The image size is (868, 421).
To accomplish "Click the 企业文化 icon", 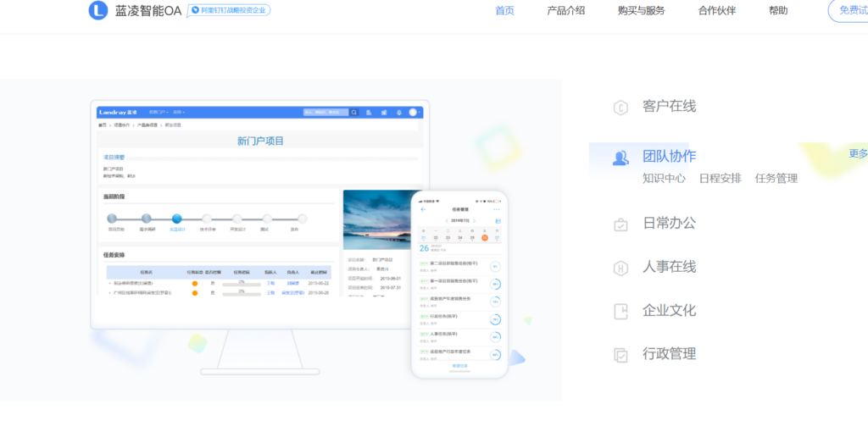I will click(620, 311).
